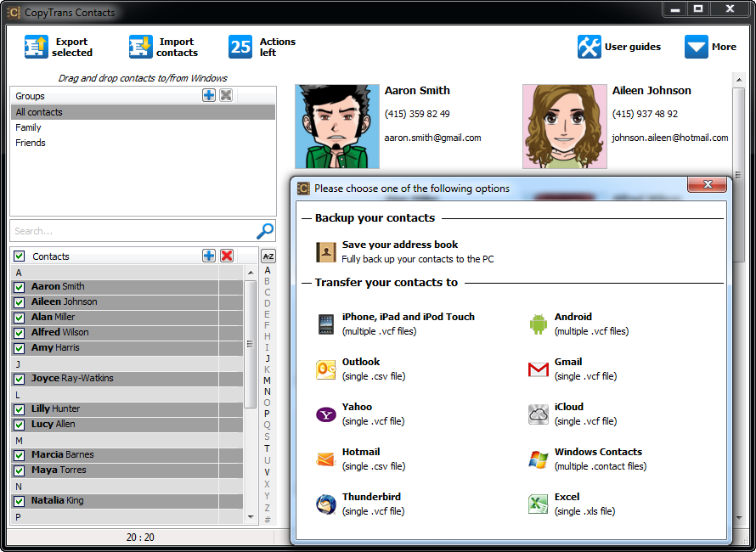Click Aileen Johnson's phone number
The width and height of the screenshot is (756, 552).
[x=645, y=114]
